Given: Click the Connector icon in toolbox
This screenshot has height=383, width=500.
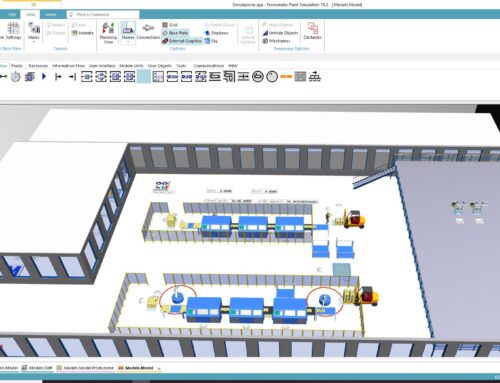Looking at the screenshot, I should [3, 77].
